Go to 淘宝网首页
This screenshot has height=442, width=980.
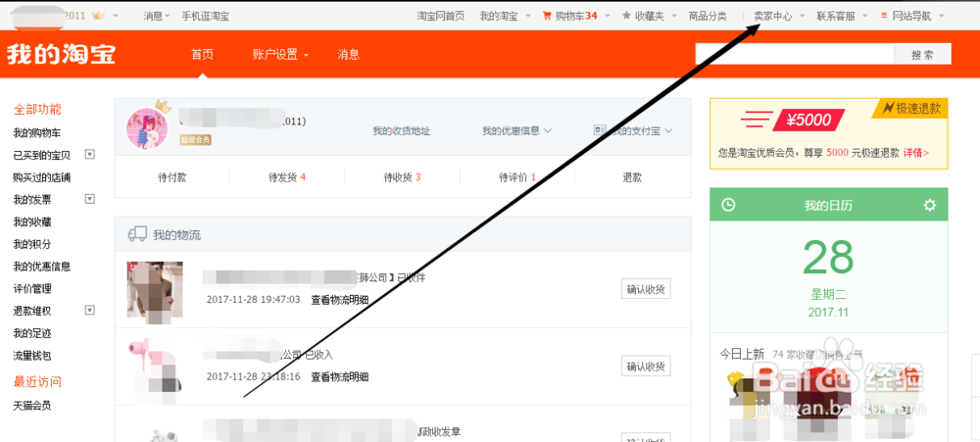(x=441, y=17)
